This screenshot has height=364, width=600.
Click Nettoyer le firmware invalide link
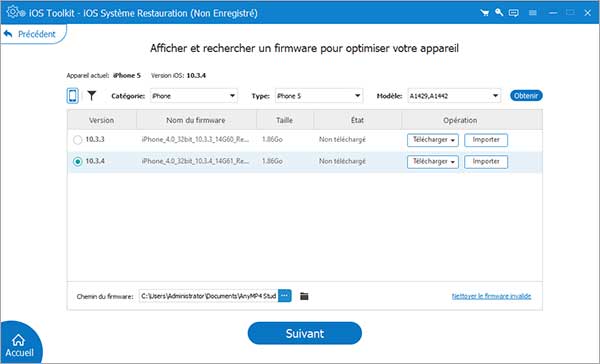tap(491, 296)
